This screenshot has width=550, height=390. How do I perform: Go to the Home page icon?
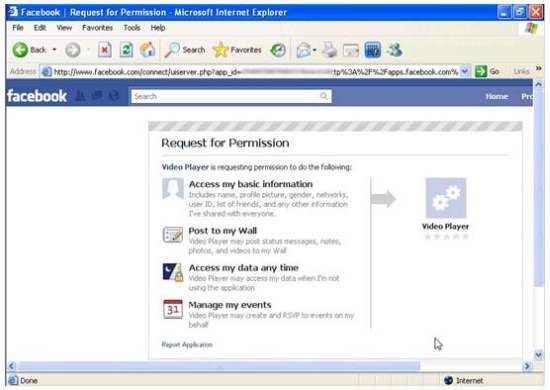tap(147, 50)
